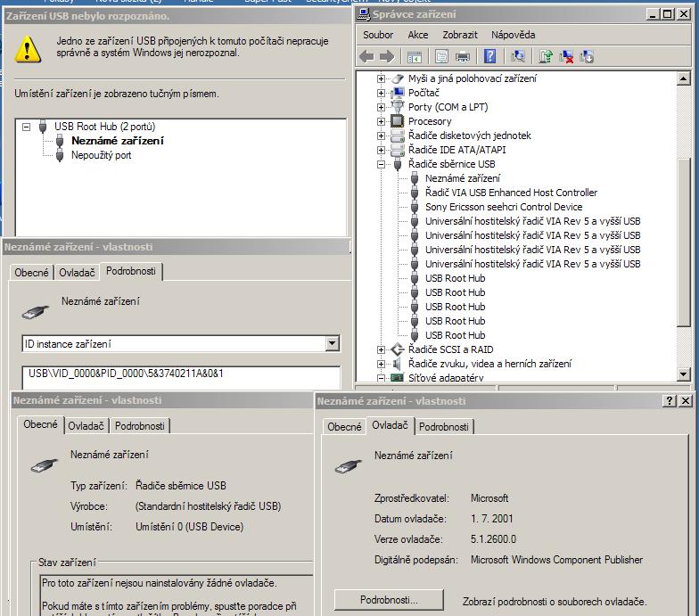The height and width of the screenshot is (616, 699).
Task: Click the Podrobnosti... driver details button
Action: 389,600
